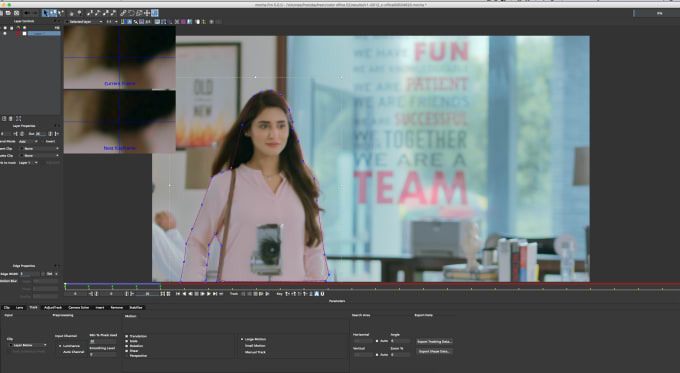Click the Attach Layer link tool
The height and width of the screenshot is (373, 680).
pos(123,13)
